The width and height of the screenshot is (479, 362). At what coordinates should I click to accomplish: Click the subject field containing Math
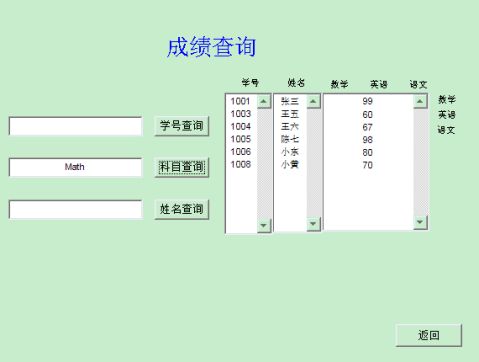(x=75, y=167)
